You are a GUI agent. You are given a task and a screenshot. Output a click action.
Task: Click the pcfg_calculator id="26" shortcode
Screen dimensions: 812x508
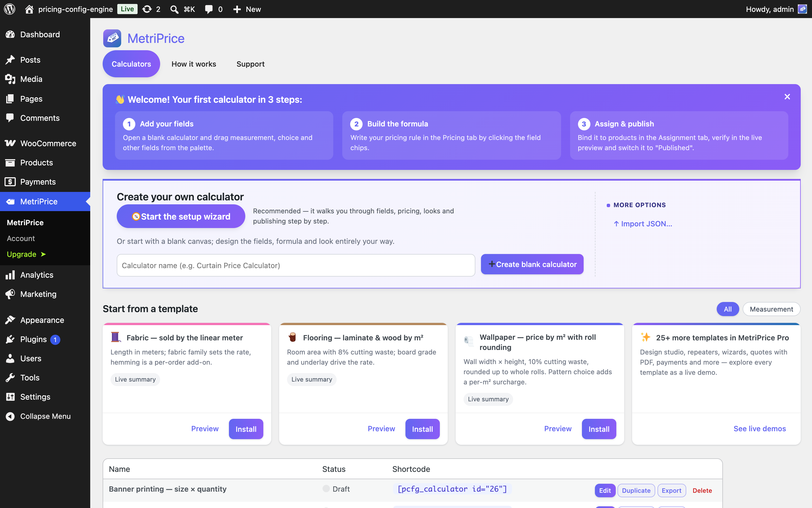coord(452,489)
